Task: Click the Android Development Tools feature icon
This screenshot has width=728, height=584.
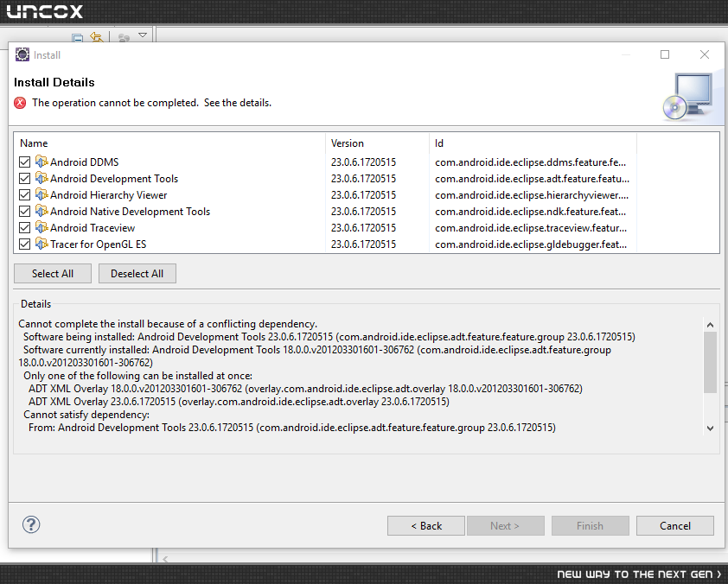Action: pos(42,178)
